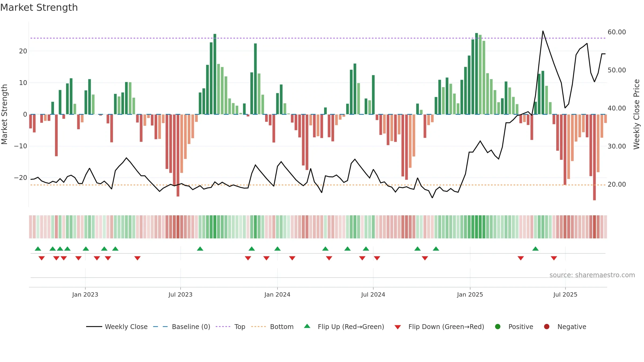
Task: Click the black Weekly Close line sample
Action: point(94,327)
